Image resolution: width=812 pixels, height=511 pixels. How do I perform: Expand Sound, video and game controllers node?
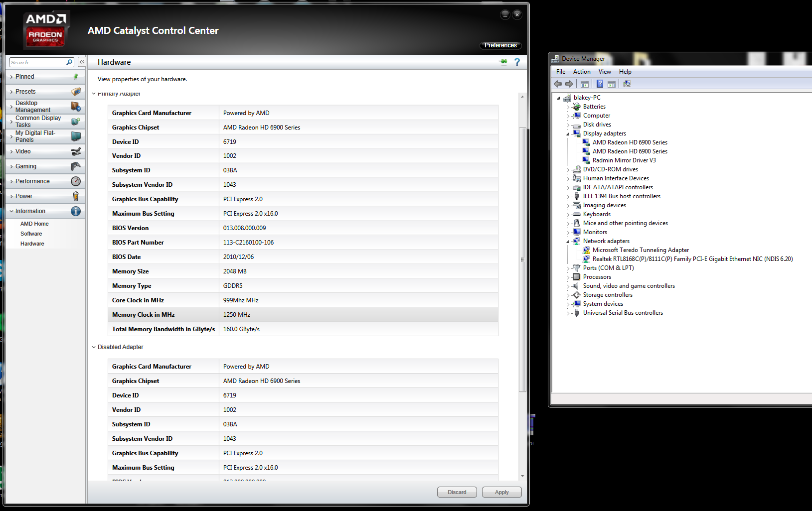coord(568,286)
